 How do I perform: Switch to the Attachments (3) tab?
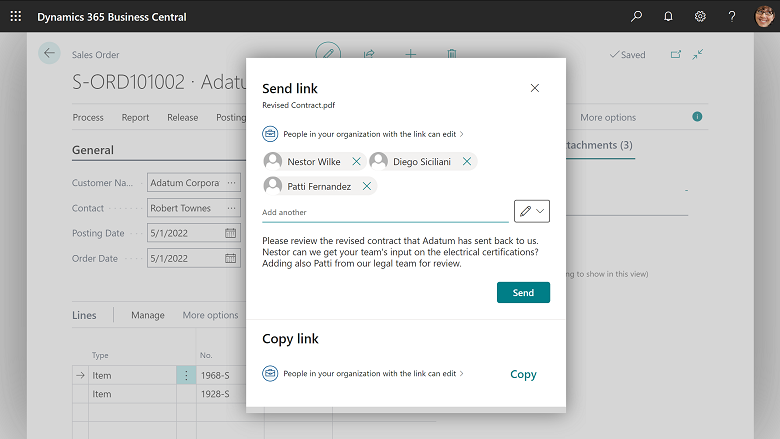600,145
